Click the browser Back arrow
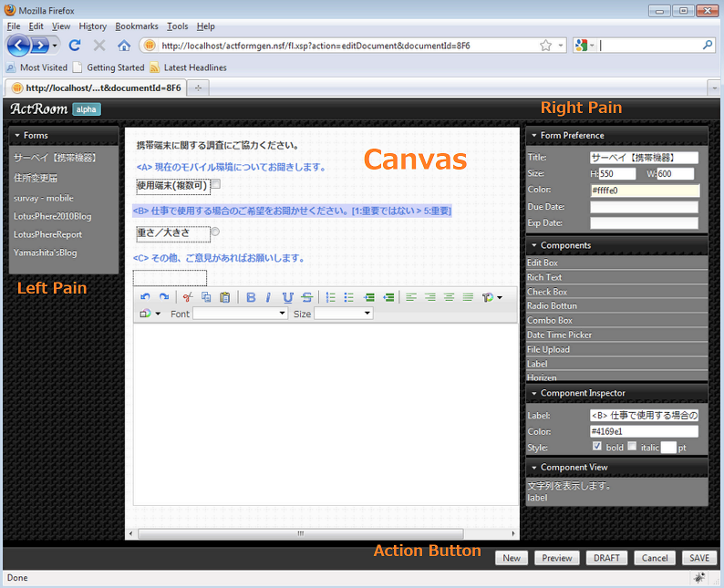Screen dimensions: 724x588 [x=18, y=46]
